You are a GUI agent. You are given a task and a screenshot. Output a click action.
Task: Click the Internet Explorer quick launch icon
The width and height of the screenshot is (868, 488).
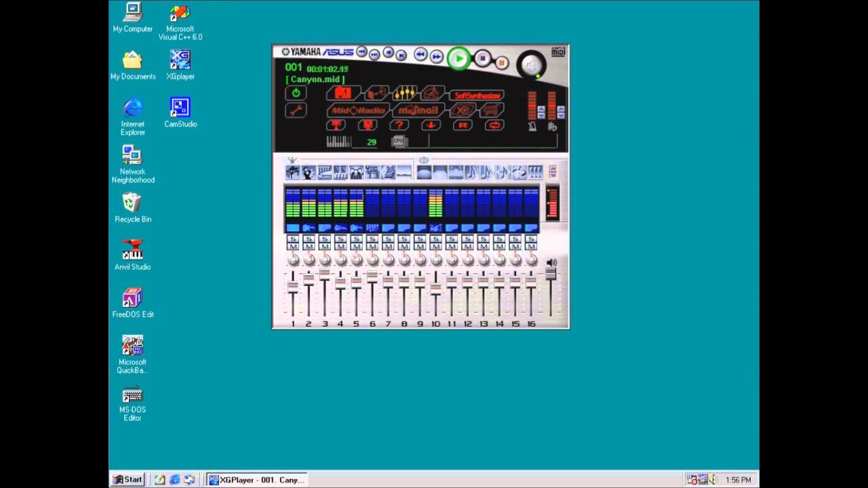tap(174, 479)
